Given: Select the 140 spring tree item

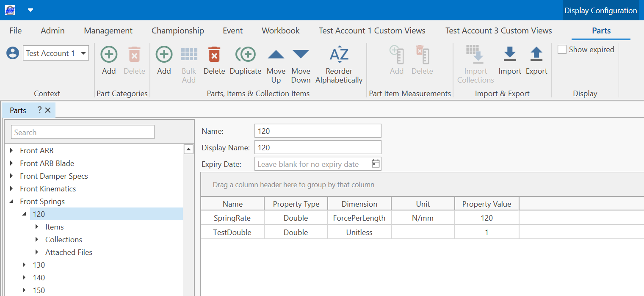Looking at the screenshot, I should click(x=39, y=278).
